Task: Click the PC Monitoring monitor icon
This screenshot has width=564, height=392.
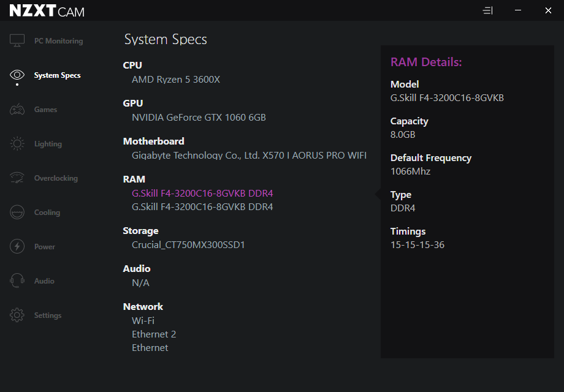Action: pos(17,41)
